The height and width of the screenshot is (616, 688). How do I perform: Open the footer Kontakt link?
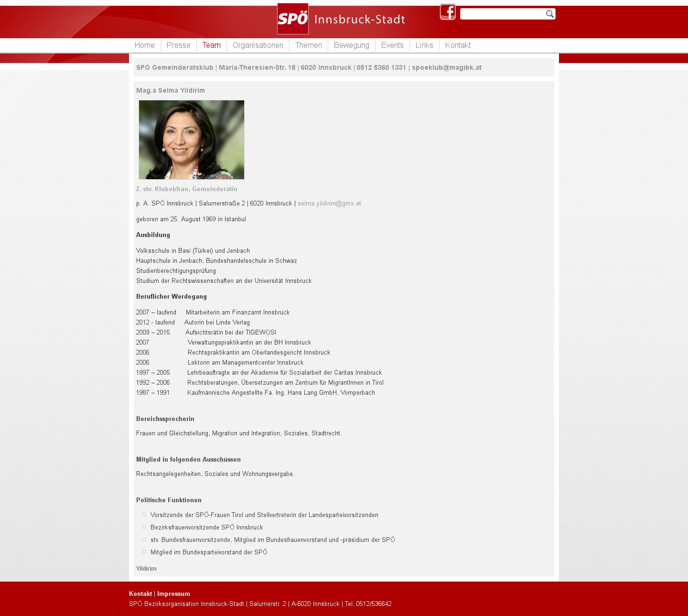pyautogui.click(x=140, y=594)
